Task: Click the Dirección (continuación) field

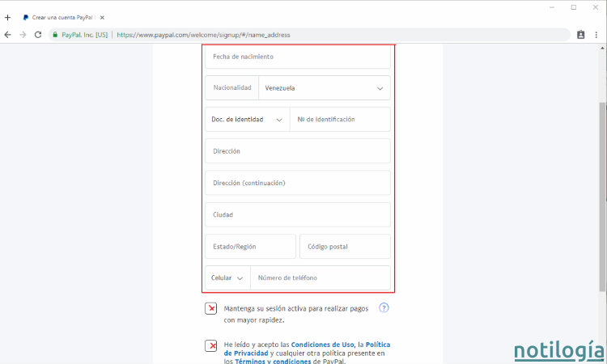Action: point(298,183)
